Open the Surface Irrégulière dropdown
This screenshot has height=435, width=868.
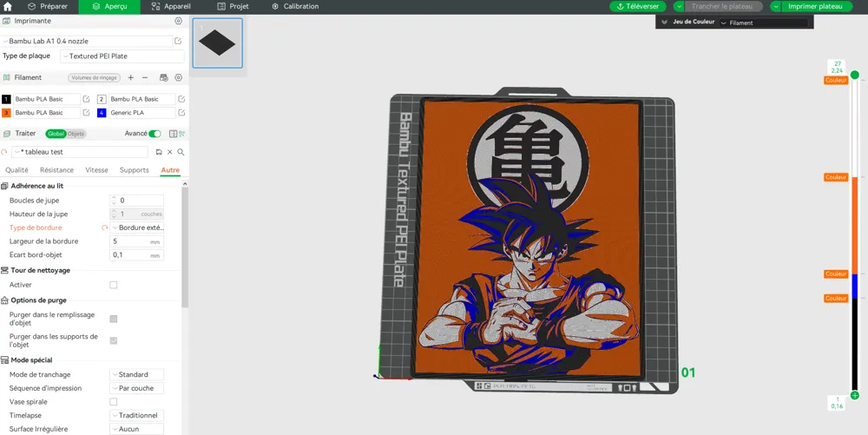[137, 429]
